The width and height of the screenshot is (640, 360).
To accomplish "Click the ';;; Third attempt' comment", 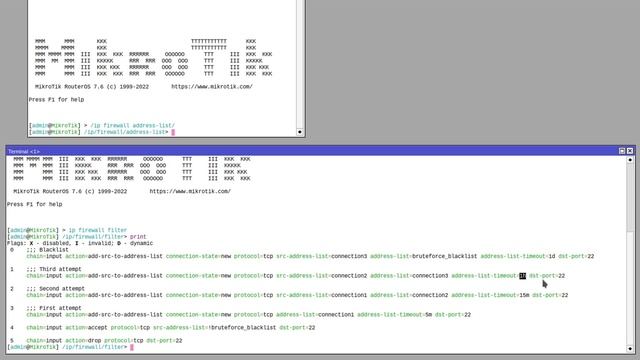I will point(54,269).
